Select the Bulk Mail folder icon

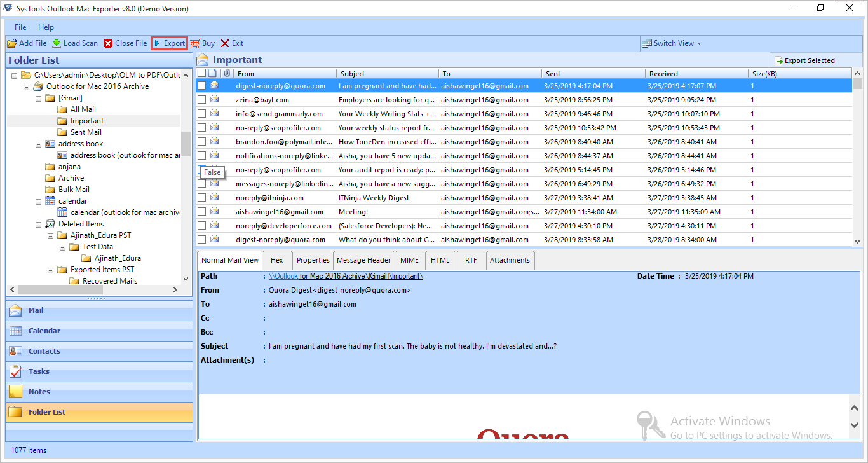click(50, 190)
